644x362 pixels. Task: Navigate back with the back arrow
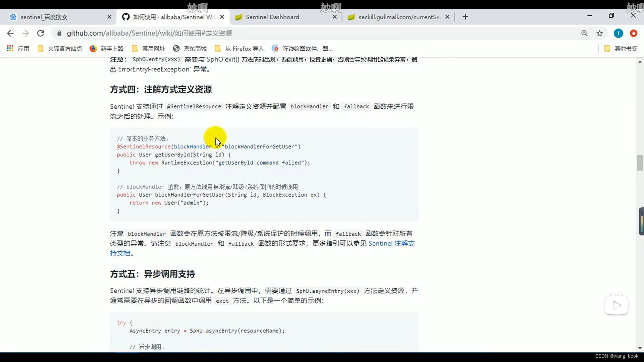pos(10,33)
